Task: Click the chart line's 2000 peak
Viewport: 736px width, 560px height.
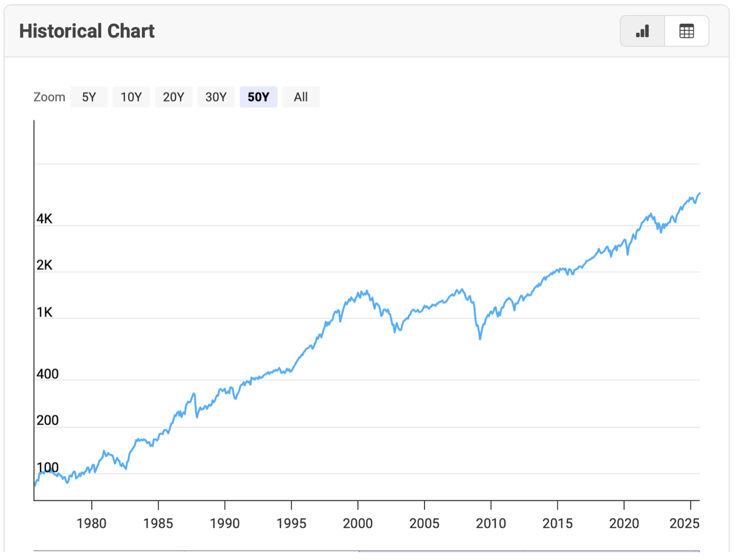Action: pos(366,291)
